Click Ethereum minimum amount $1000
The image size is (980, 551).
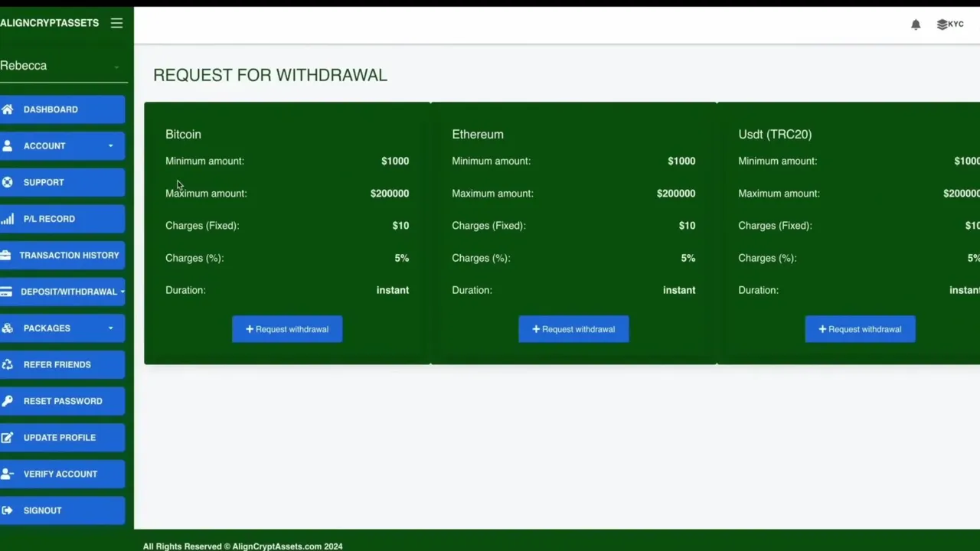click(x=681, y=161)
